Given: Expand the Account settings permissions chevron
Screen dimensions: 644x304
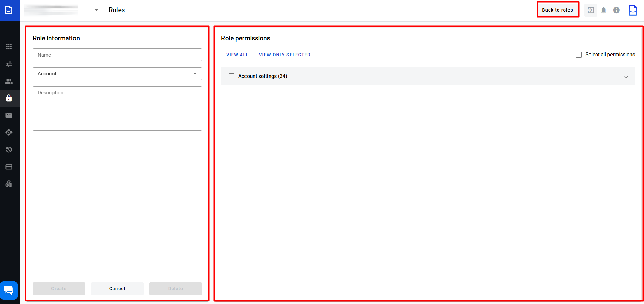Looking at the screenshot, I should 626,77.
